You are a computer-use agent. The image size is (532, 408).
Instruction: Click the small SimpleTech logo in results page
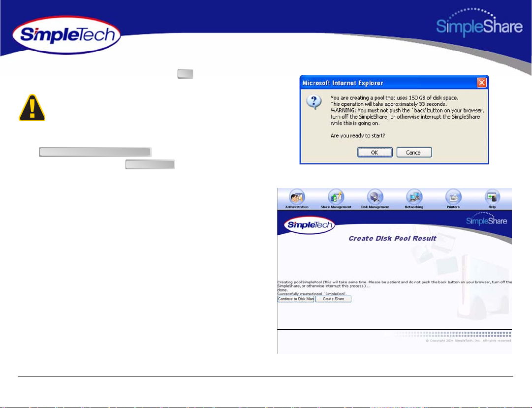pyautogui.click(x=310, y=225)
